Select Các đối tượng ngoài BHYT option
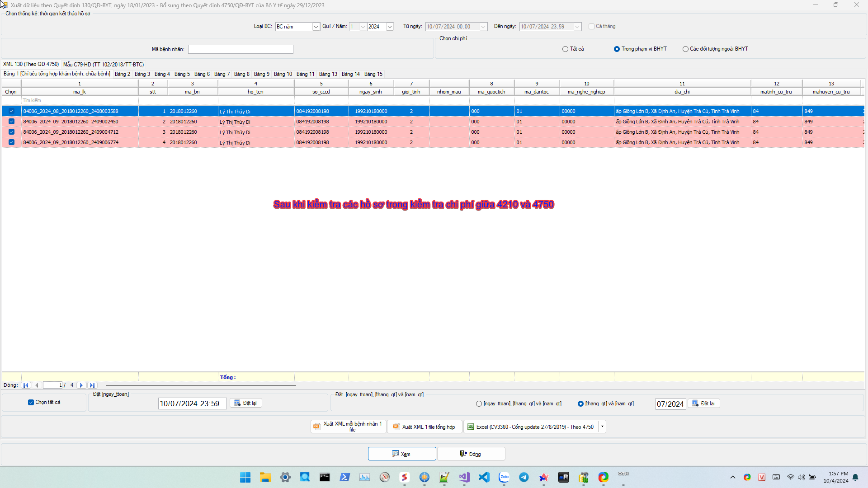868x488 pixels. pos(685,49)
